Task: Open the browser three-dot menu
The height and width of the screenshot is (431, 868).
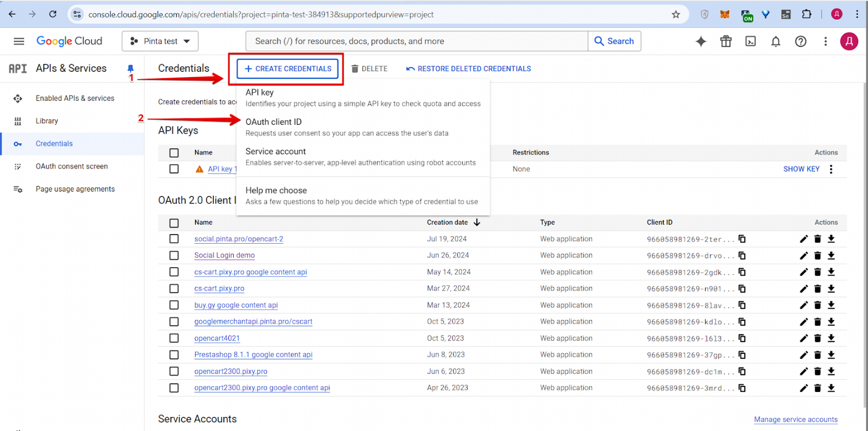Action: coord(857,15)
